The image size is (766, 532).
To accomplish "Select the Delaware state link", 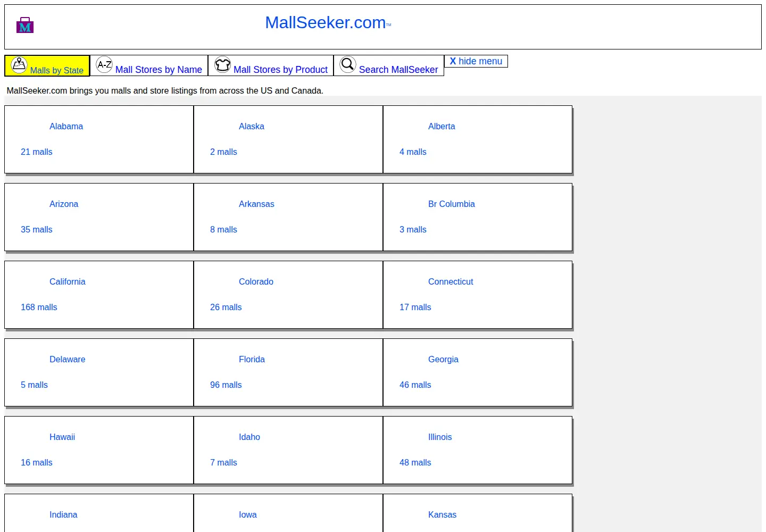I will tap(68, 359).
